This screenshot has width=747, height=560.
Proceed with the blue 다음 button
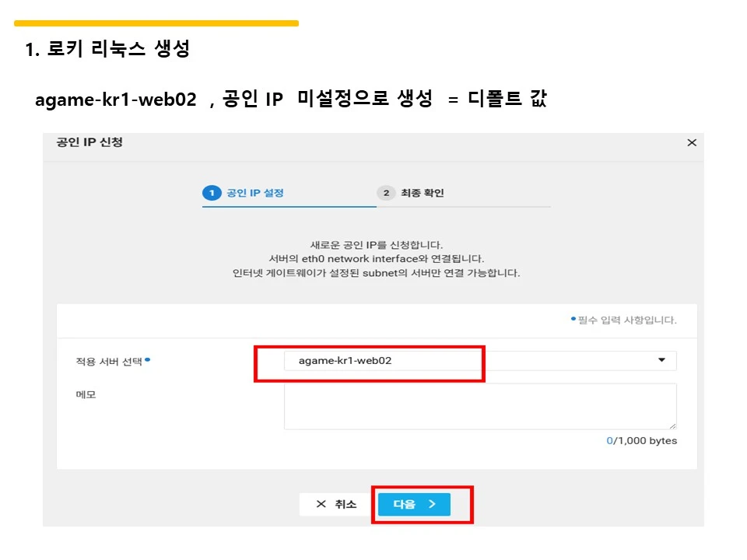(414, 504)
